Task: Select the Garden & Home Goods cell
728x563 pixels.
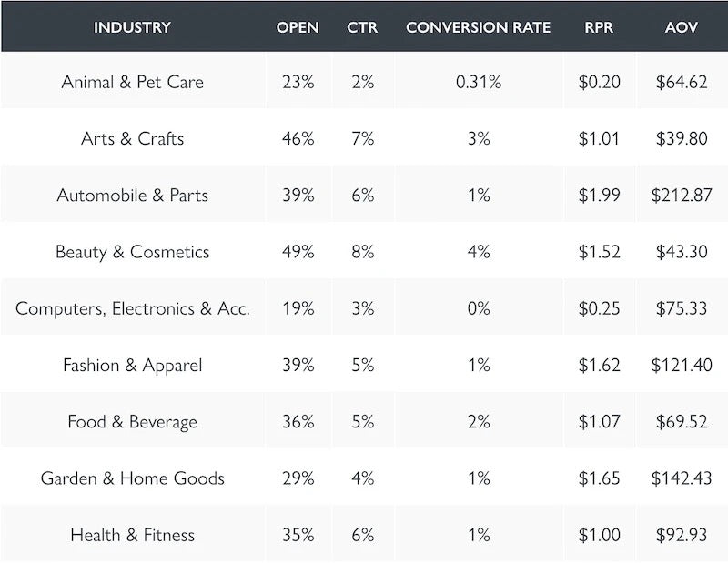Action: (132, 478)
